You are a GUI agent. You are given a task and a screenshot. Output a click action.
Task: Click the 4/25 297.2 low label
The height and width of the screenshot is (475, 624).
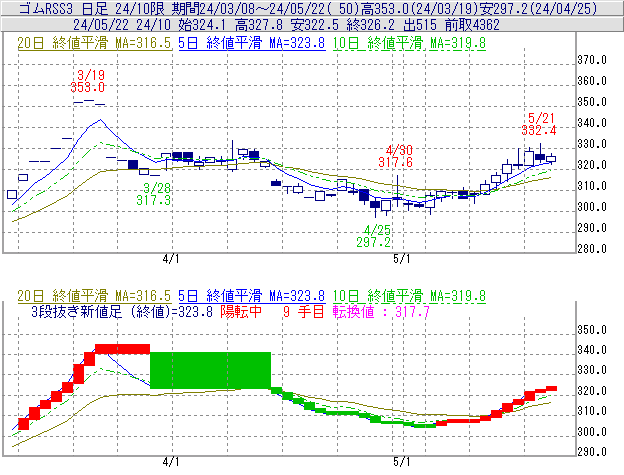(374, 236)
